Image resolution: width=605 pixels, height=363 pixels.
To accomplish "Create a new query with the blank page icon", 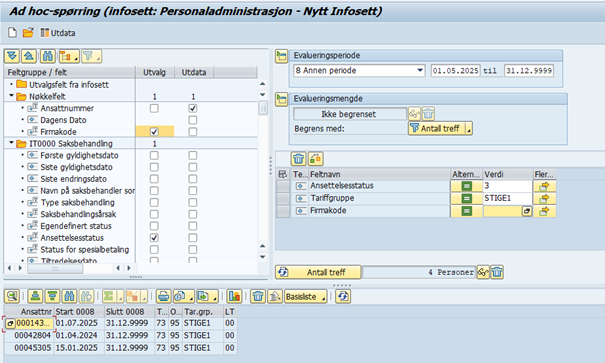I will 12,33.
